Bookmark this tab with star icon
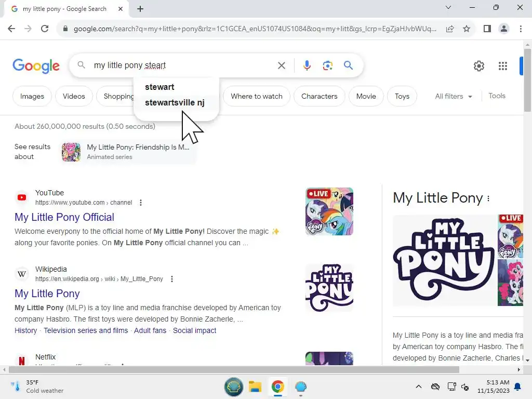 [467, 29]
